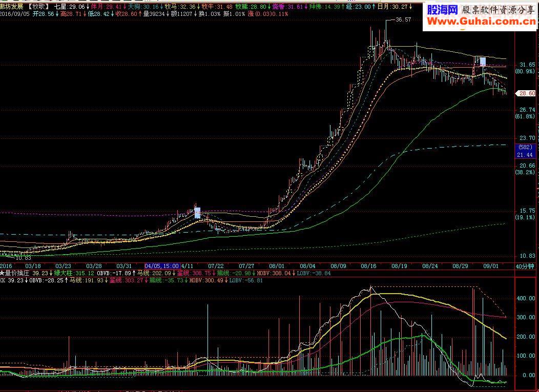Click the 400.00 label on volume axis
The height and width of the screenshot is (392, 539).
click(x=526, y=298)
